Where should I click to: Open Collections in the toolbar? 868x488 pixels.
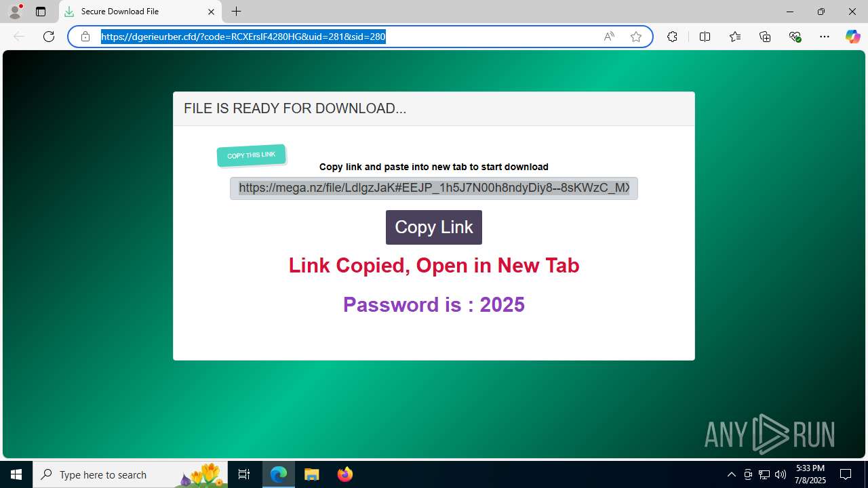(765, 37)
